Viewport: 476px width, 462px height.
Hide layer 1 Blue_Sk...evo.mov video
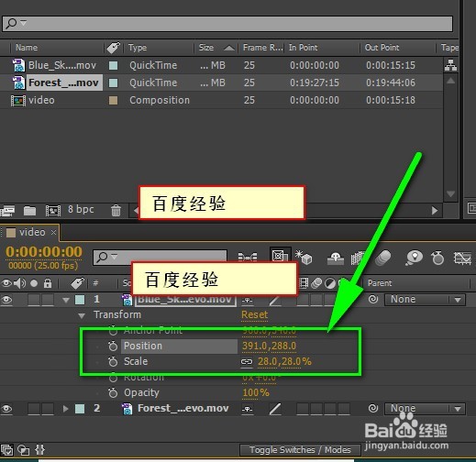[x=6, y=300]
